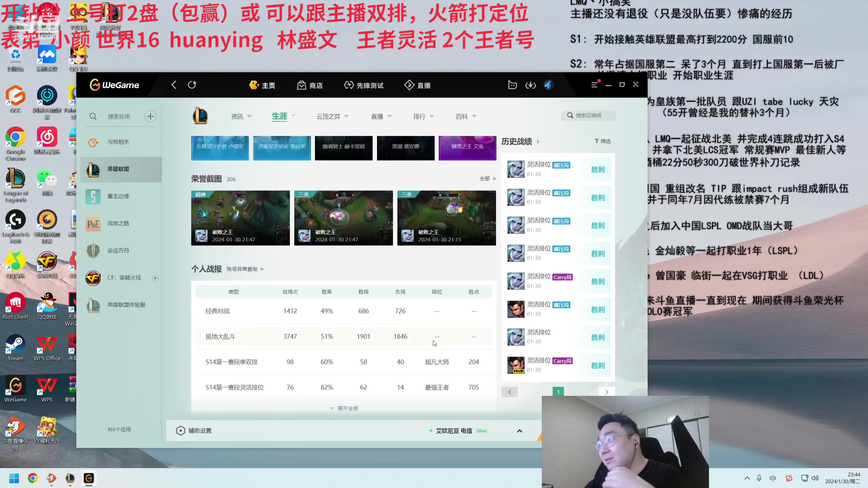
Task: View 全部 honor screenshots
Action: click(488, 179)
